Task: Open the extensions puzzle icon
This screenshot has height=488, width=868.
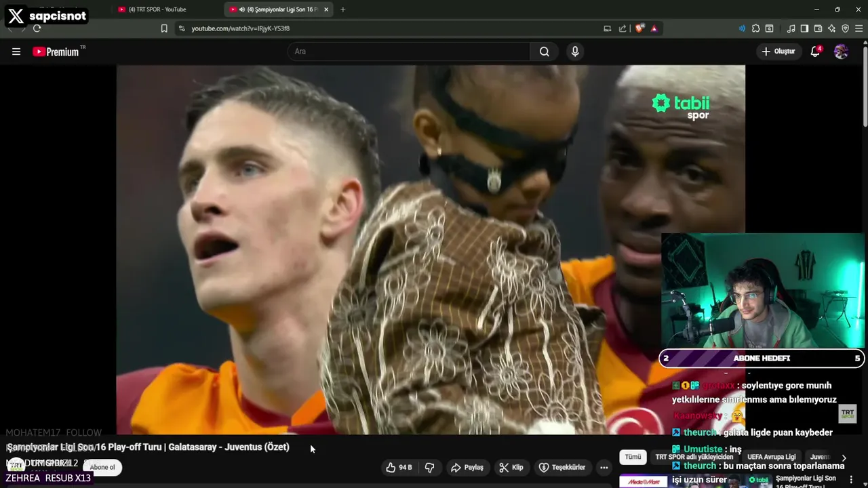Action: click(756, 28)
